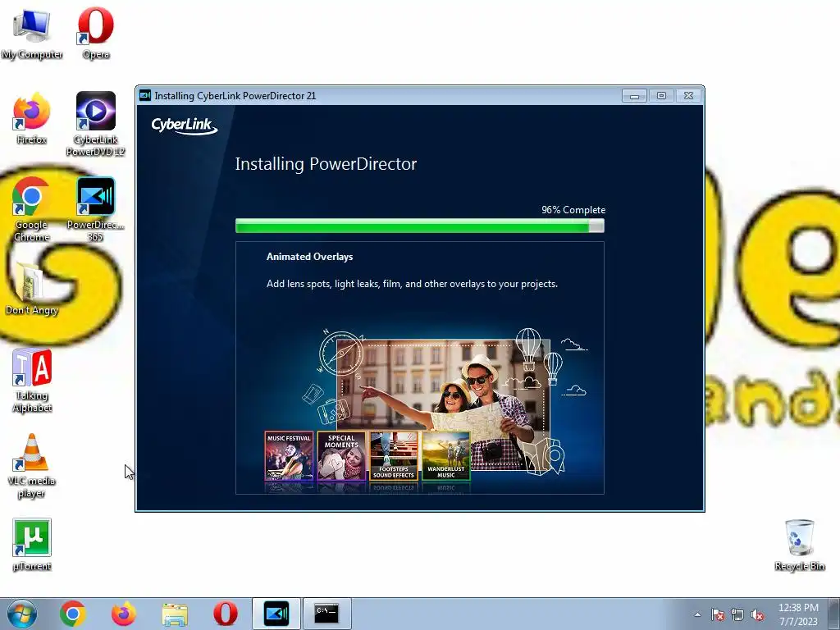Select the Talking Alphabet desktop shortcut
The height and width of the screenshot is (630, 840).
coord(32,381)
